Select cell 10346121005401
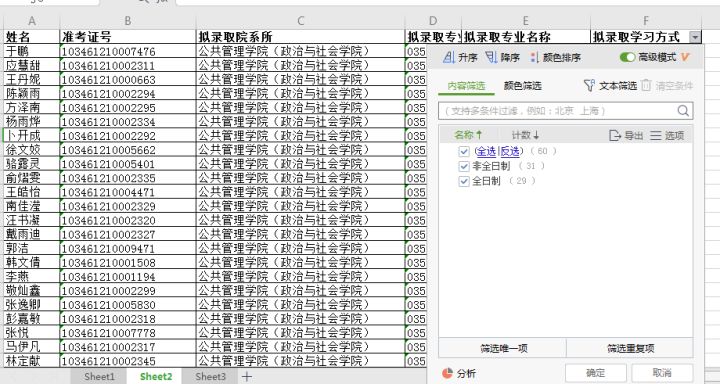 pos(128,164)
